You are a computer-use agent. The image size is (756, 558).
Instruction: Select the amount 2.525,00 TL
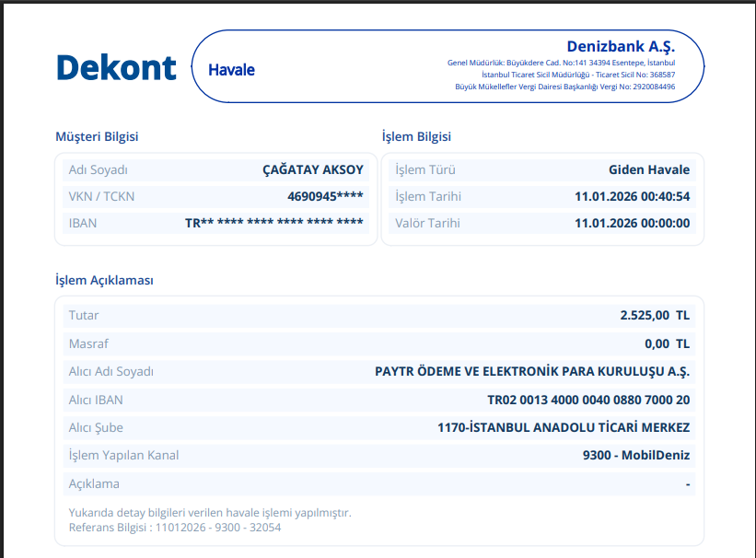655,316
